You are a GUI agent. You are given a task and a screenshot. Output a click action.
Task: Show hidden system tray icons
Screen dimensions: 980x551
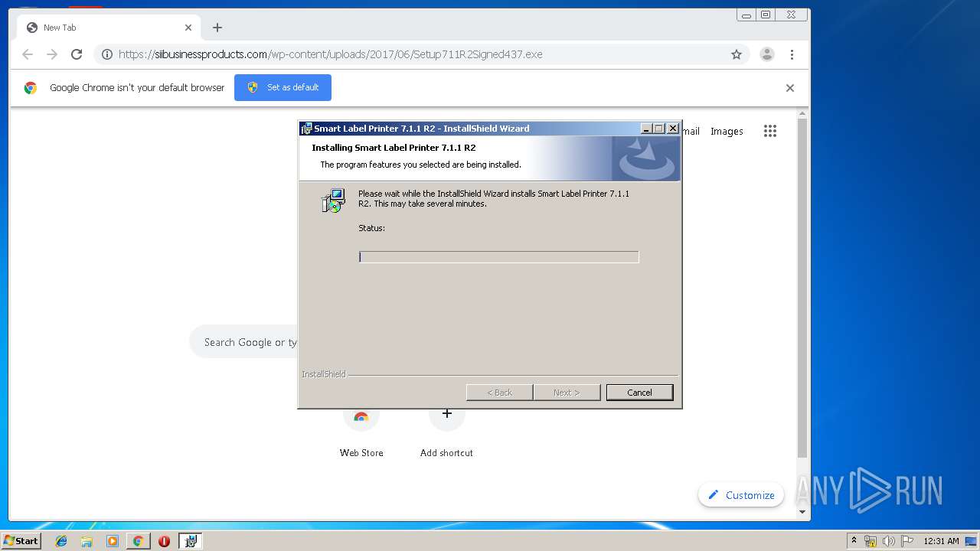click(x=854, y=541)
